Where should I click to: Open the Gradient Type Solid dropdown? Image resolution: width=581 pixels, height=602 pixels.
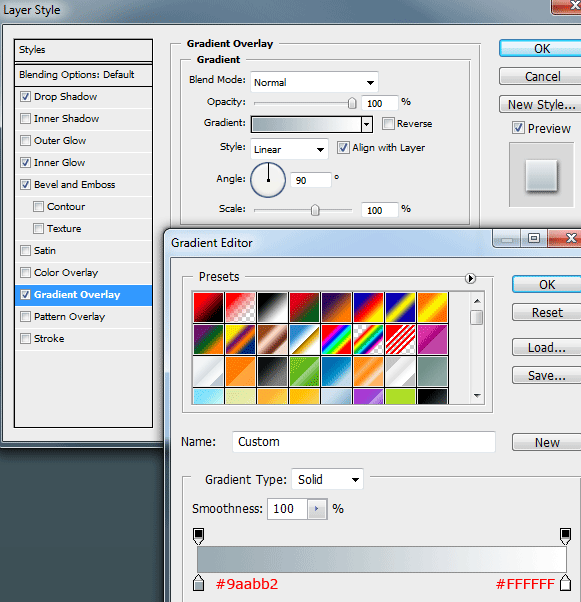[x=327, y=479]
